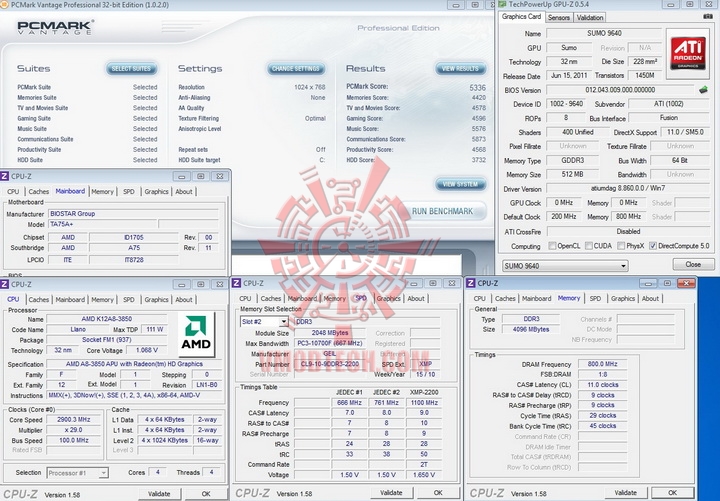
Task: Click the BIOS Version field in GPU-Z
Action: [620, 90]
